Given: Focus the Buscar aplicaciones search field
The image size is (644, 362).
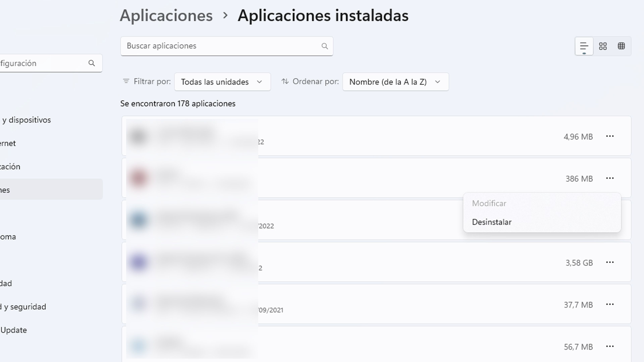Looking at the screenshot, I should point(227,46).
